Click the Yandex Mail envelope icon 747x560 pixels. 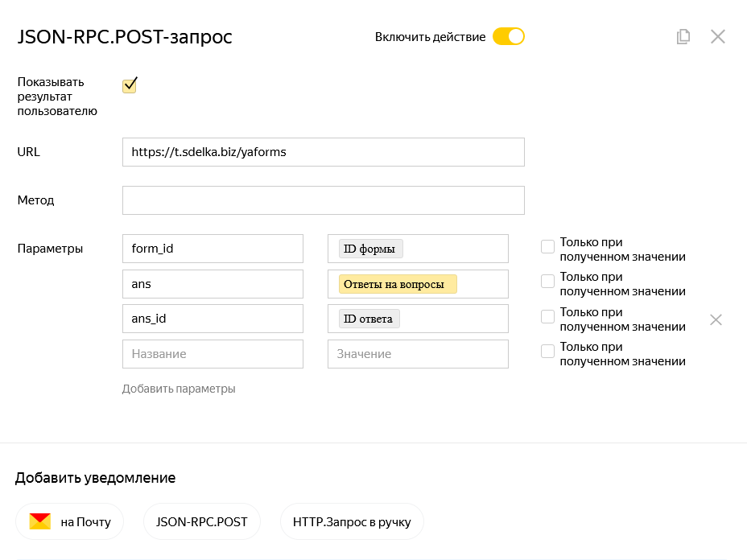(40, 521)
